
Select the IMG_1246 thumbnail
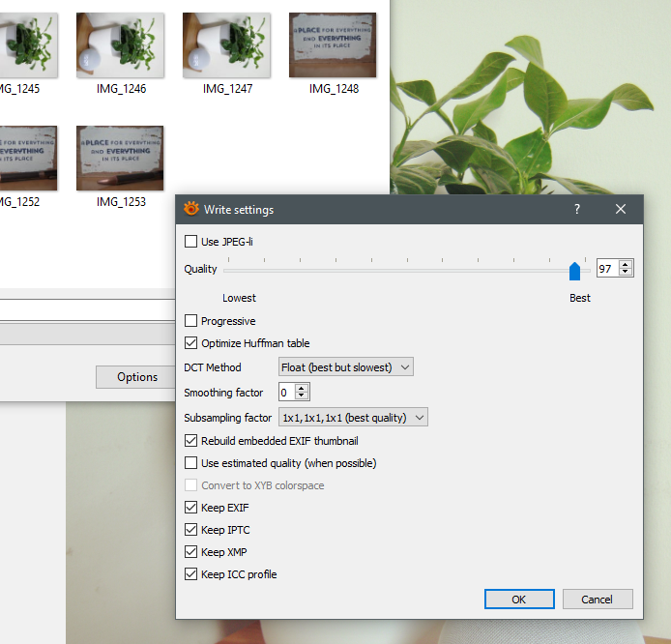pyautogui.click(x=120, y=44)
